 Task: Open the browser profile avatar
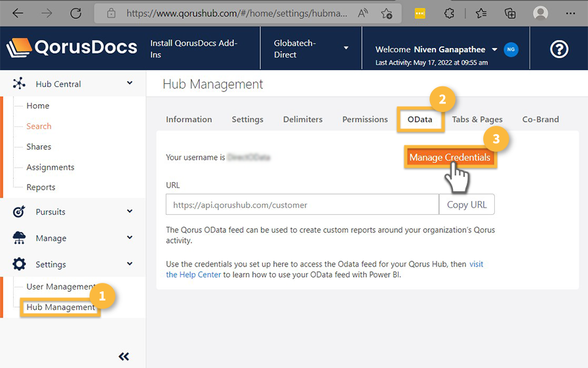[540, 13]
